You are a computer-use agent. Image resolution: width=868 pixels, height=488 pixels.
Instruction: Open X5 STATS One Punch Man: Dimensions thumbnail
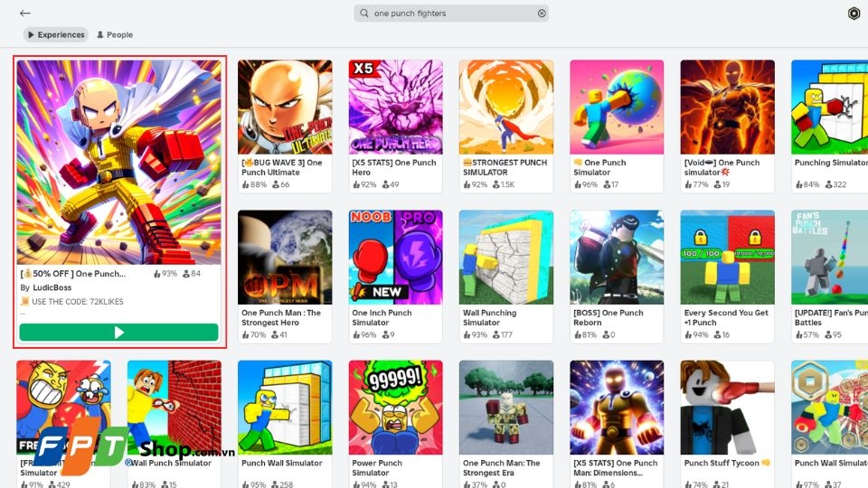point(617,408)
